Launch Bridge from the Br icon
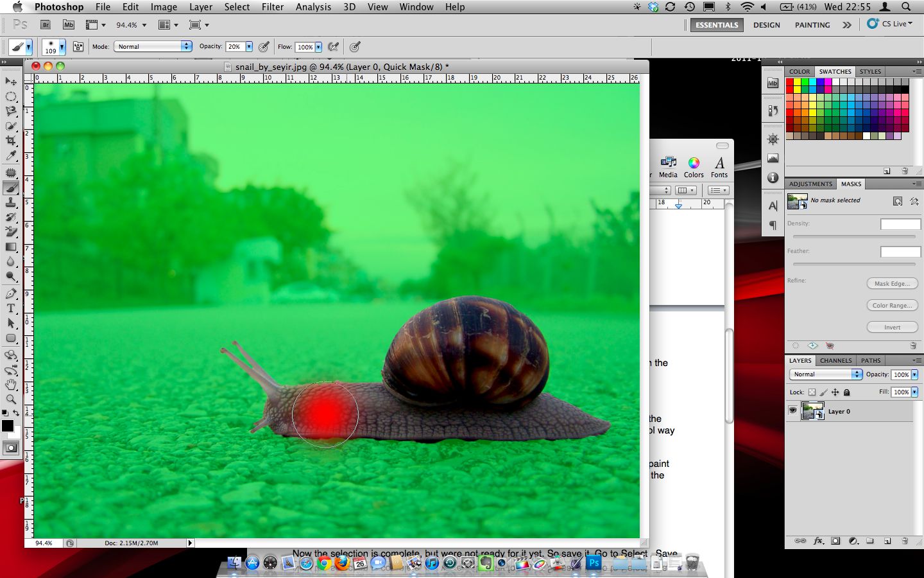Viewport: 924px width, 578px height. pyautogui.click(x=46, y=25)
